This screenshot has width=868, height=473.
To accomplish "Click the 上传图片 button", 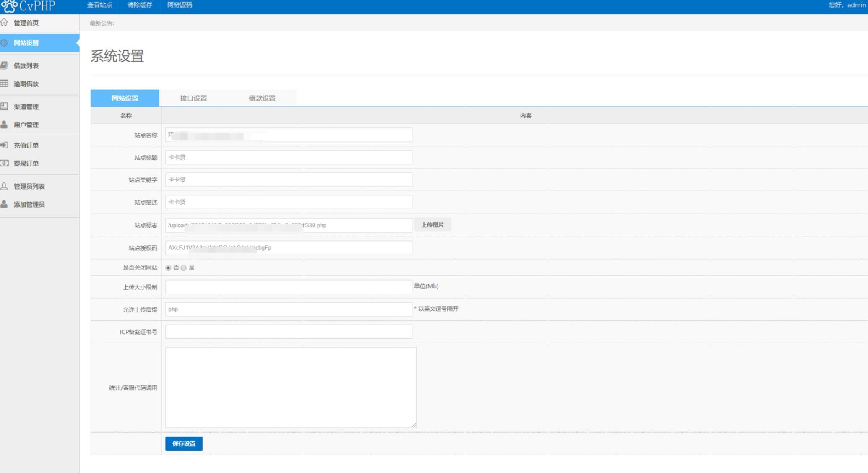I will [433, 225].
